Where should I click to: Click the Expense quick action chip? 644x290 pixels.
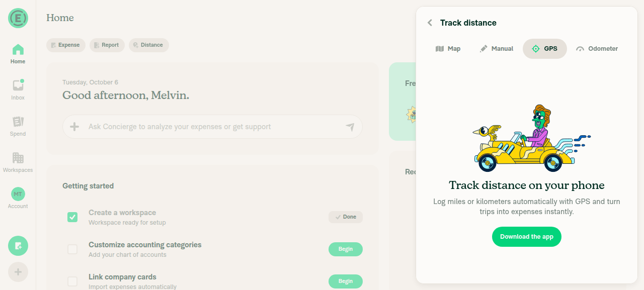pos(66,45)
